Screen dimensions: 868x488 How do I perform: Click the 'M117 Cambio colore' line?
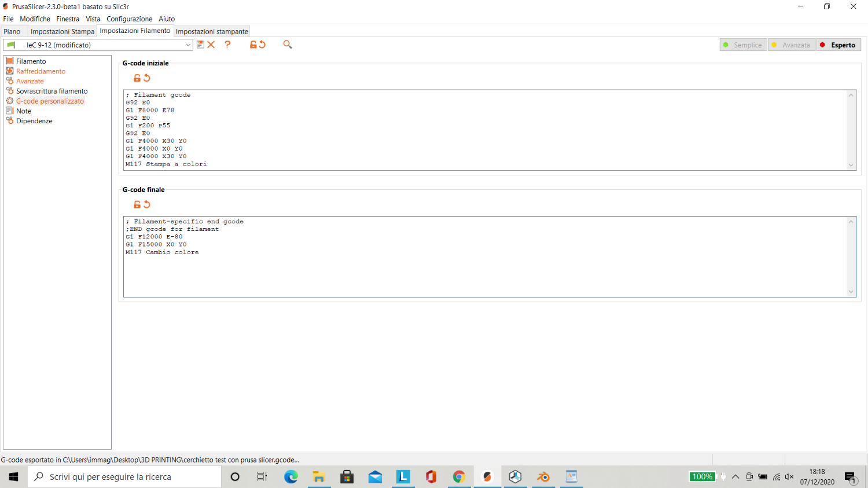point(162,252)
